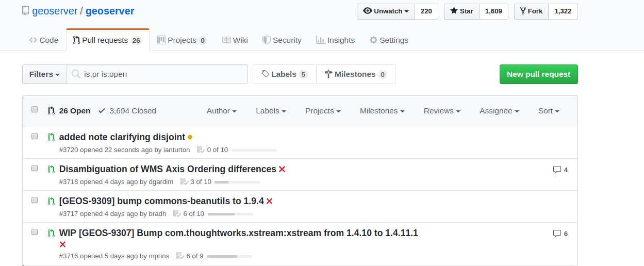Open the bold geoserver repository link

110,11
